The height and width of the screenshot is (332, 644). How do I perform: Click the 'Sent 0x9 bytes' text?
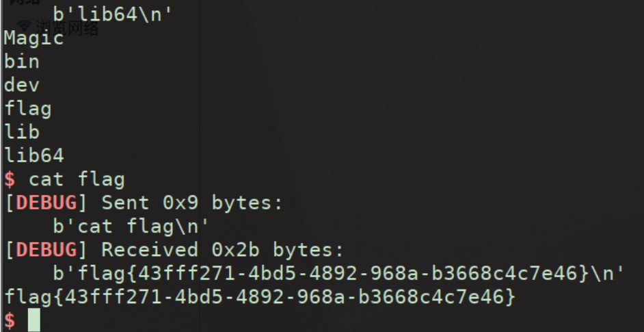pos(193,203)
